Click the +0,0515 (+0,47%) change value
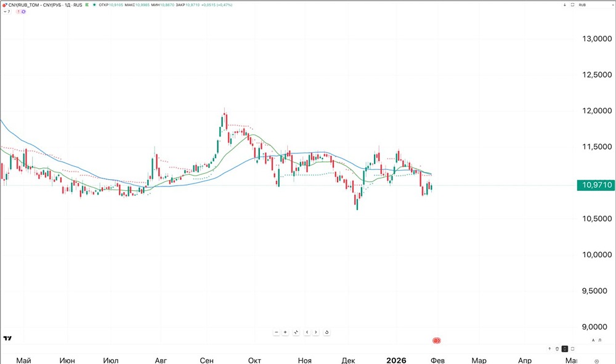Screen dimensions: 616x364 coord(217,5)
